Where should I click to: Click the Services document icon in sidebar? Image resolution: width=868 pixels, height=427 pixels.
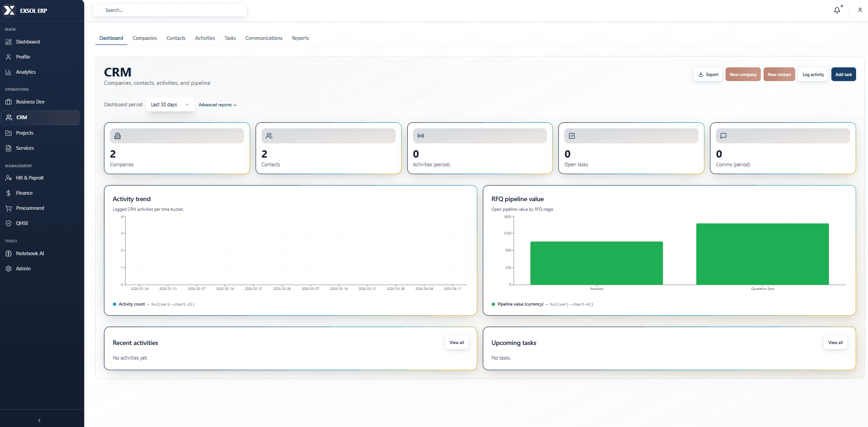coord(8,148)
